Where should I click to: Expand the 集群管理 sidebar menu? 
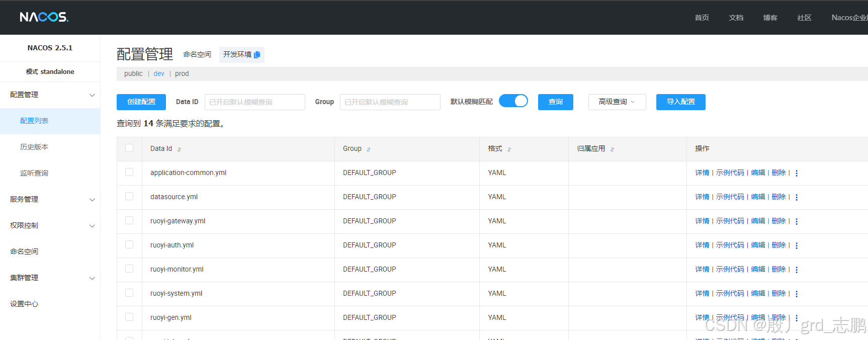point(50,278)
